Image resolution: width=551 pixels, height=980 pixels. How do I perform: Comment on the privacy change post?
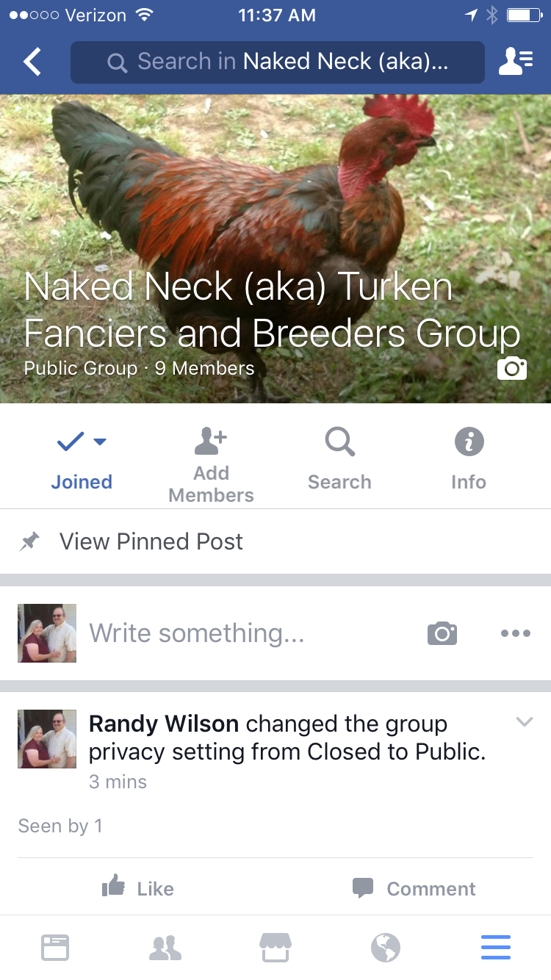pos(414,888)
